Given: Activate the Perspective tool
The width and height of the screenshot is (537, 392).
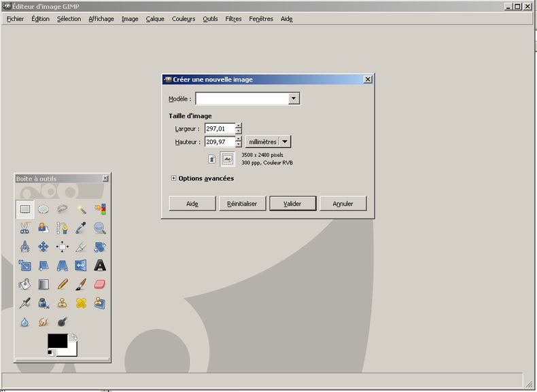Looking at the screenshot, I should (x=62, y=266).
